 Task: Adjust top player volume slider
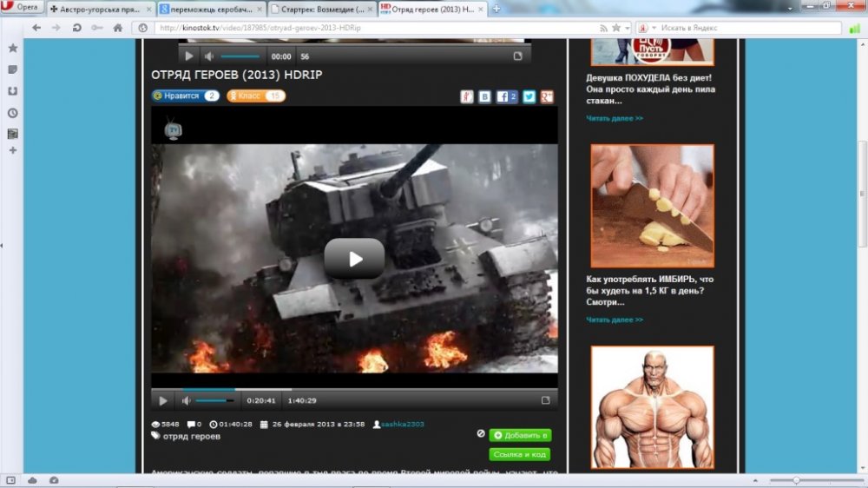pos(240,56)
